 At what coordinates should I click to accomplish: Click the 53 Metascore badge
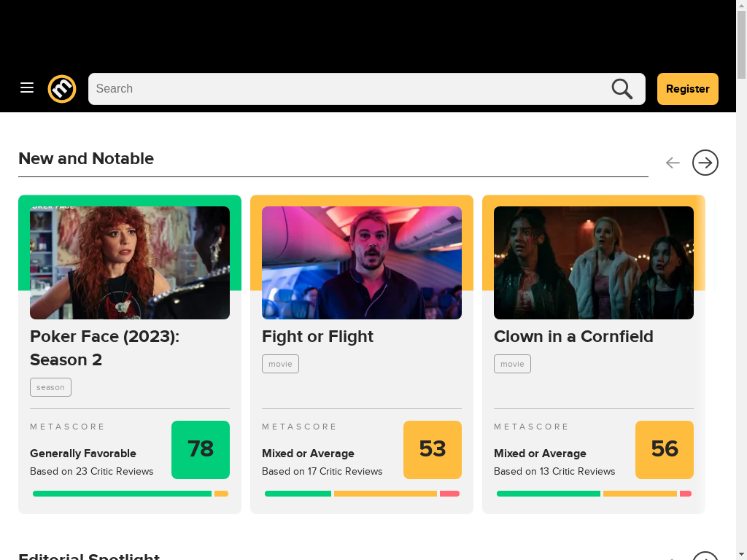433,449
